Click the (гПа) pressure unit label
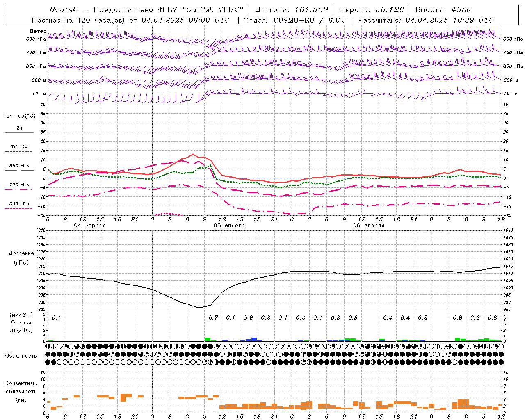525x420 pixels. (22, 263)
